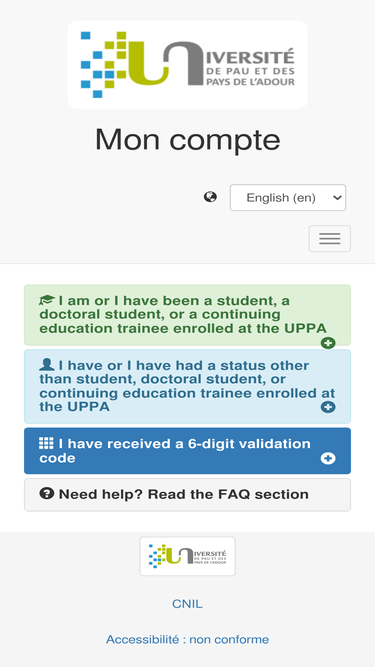Select the received 6-digit validation code panel
This screenshot has width=375, height=667.
click(x=188, y=451)
